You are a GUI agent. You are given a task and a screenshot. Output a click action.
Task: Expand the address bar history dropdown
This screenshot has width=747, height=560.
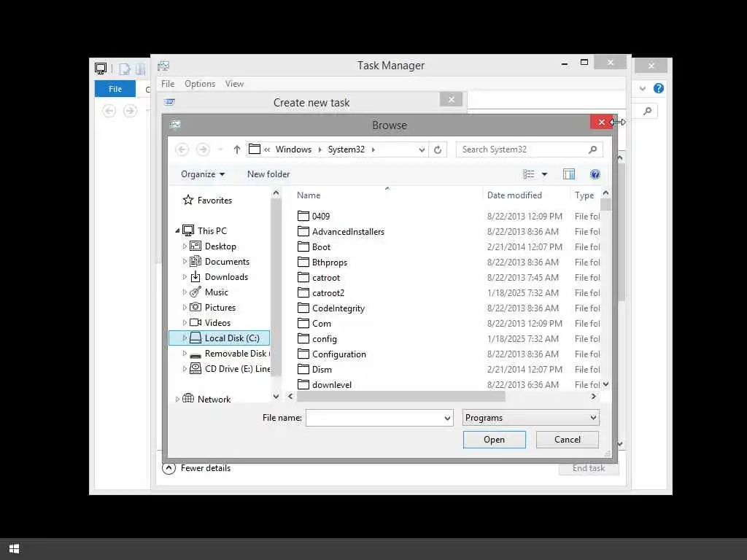(422, 149)
